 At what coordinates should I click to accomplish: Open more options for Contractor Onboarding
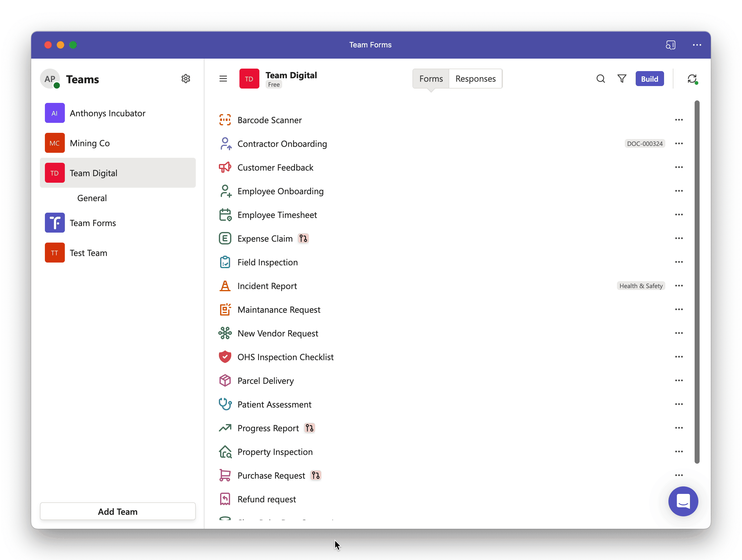pos(679,144)
